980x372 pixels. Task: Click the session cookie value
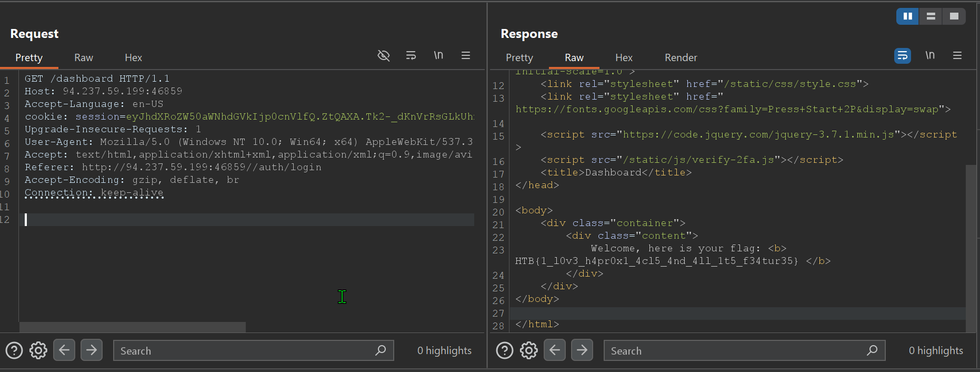(300, 116)
